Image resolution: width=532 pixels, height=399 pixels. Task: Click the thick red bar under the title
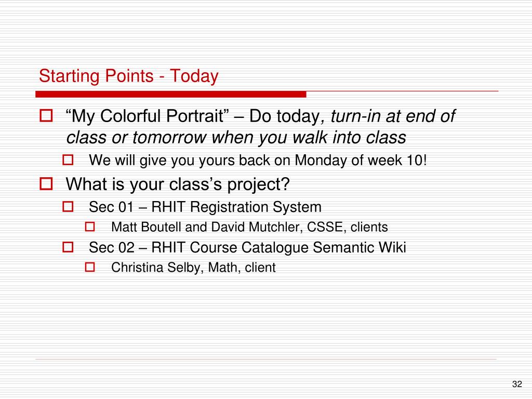(x=170, y=95)
